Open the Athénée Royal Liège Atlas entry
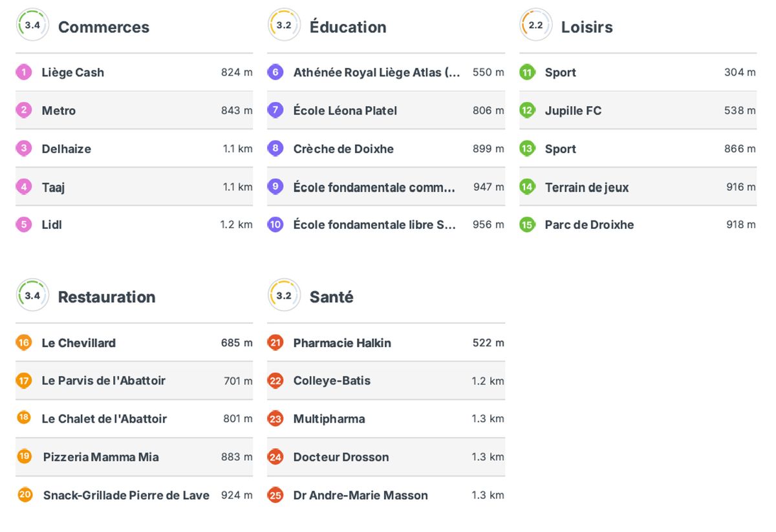 pyautogui.click(x=376, y=72)
